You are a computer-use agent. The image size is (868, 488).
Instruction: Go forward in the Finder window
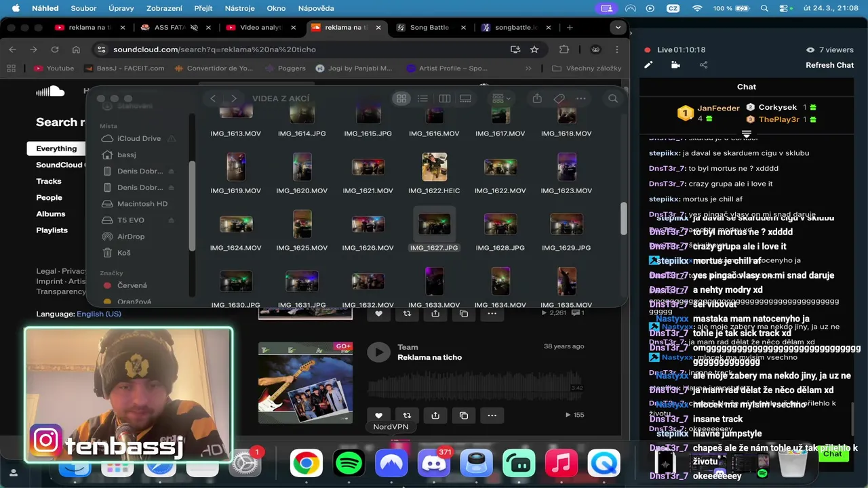point(234,98)
